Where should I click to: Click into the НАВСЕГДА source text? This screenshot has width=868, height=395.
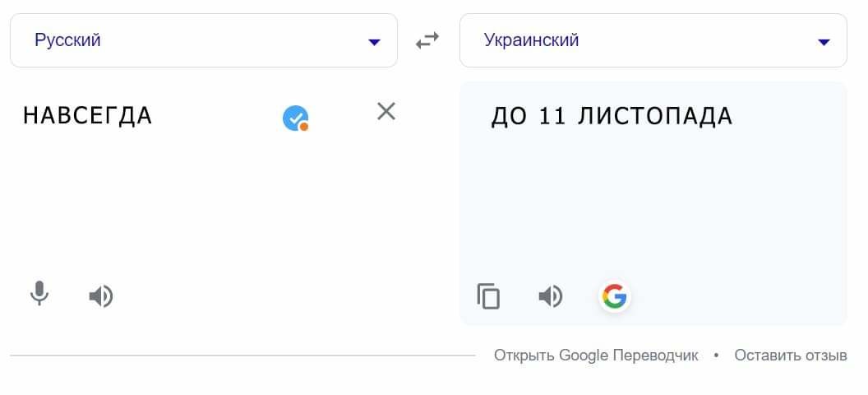(87, 115)
